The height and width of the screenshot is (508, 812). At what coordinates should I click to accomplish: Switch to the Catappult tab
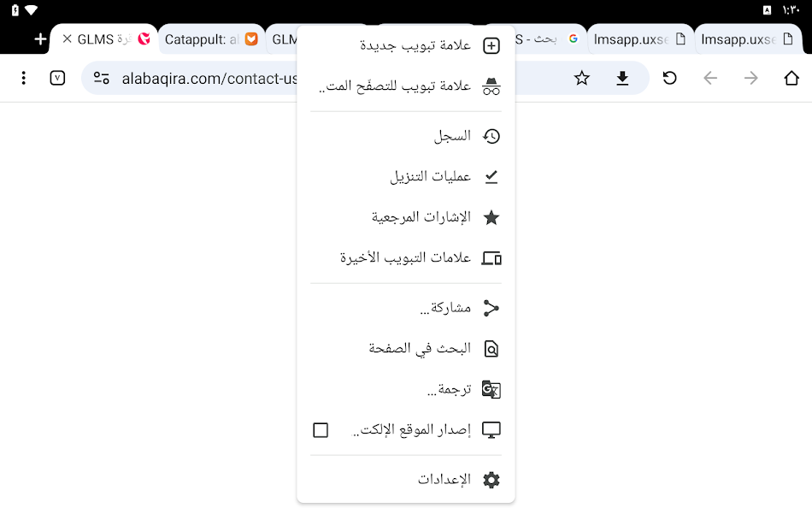tap(205, 38)
